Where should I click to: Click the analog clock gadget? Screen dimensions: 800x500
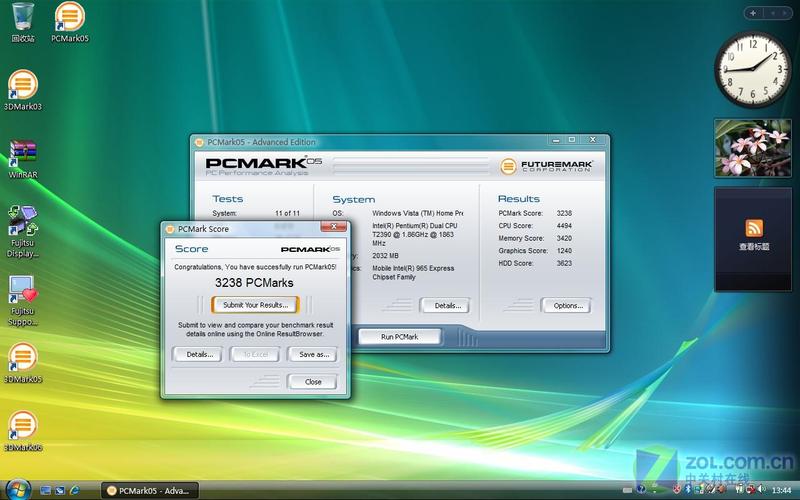tap(753, 69)
